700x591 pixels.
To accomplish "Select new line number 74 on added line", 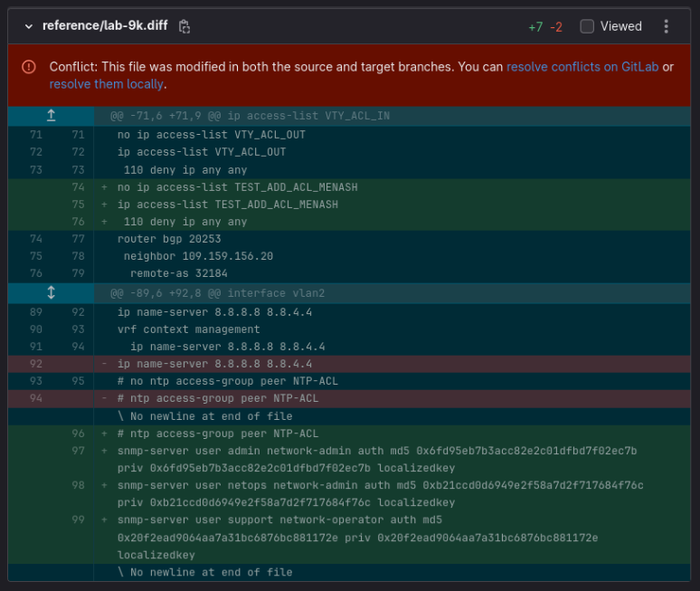I will point(78,187).
